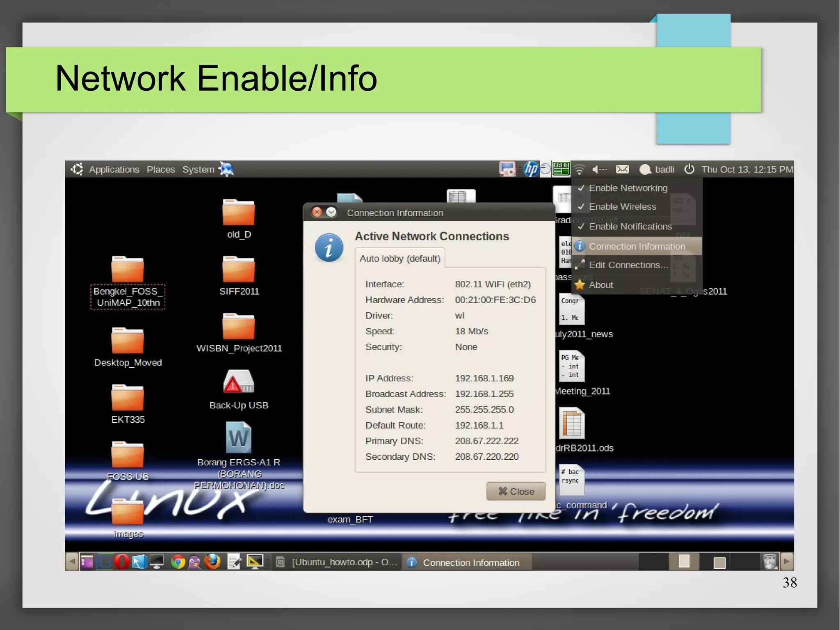Click the left scroll arrow on bottom panel
The image size is (840, 630).
(x=72, y=561)
